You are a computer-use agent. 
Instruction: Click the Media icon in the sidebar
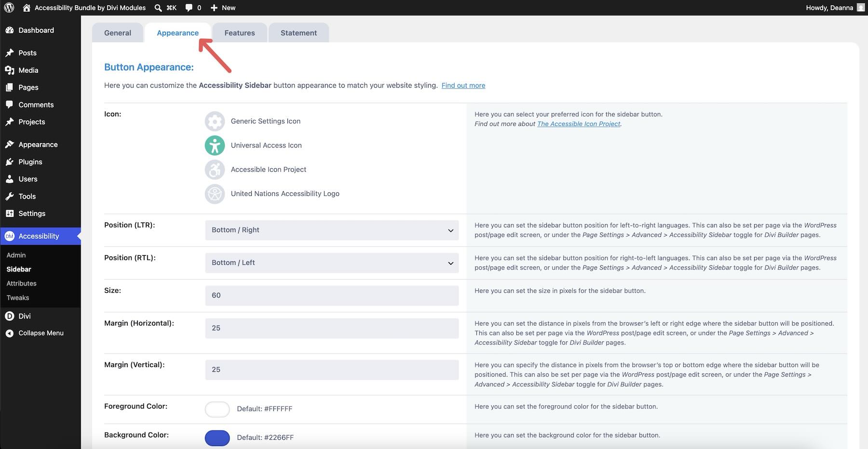[x=10, y=70]
